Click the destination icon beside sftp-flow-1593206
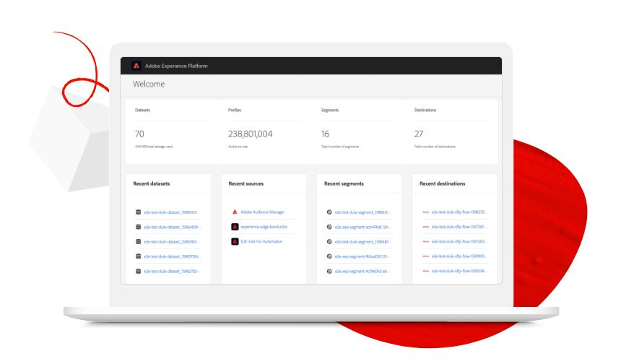Viewport: 621px width, 364px height. click(x=426, y=271)
